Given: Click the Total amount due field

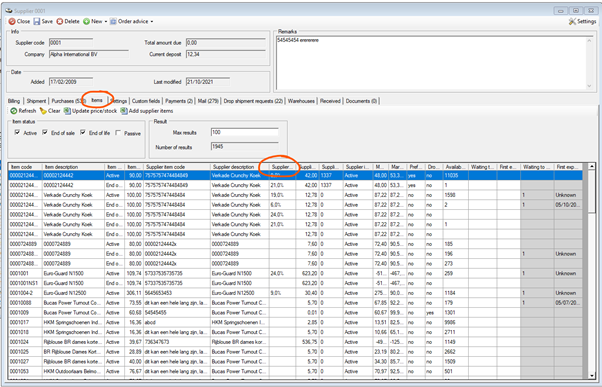Looking at the screenshot, I should coord(226,43).
